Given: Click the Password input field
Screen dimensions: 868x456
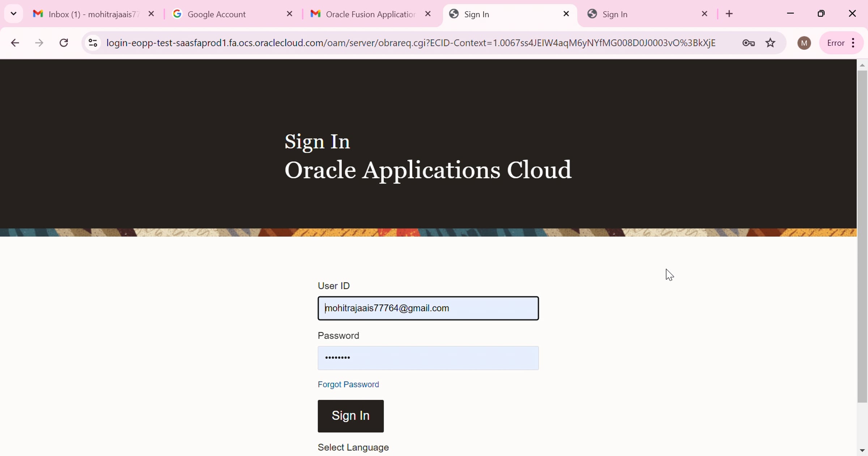Looking at the screenshot, I should [x=428, y=358].
